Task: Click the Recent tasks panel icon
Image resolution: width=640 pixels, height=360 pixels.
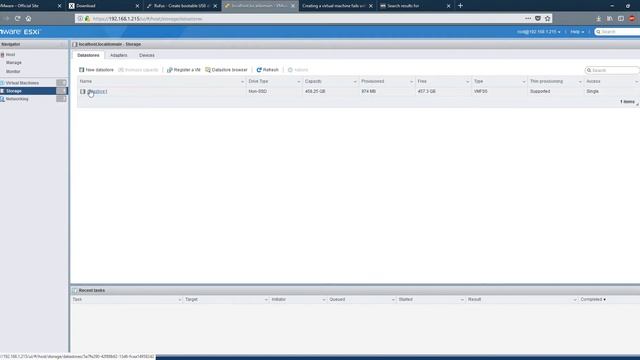Action: (75, 290)
